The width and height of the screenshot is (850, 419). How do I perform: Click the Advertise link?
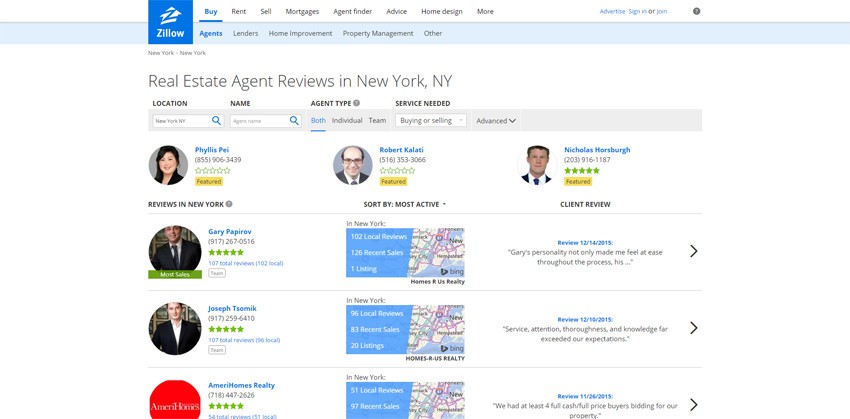point(612,11)
